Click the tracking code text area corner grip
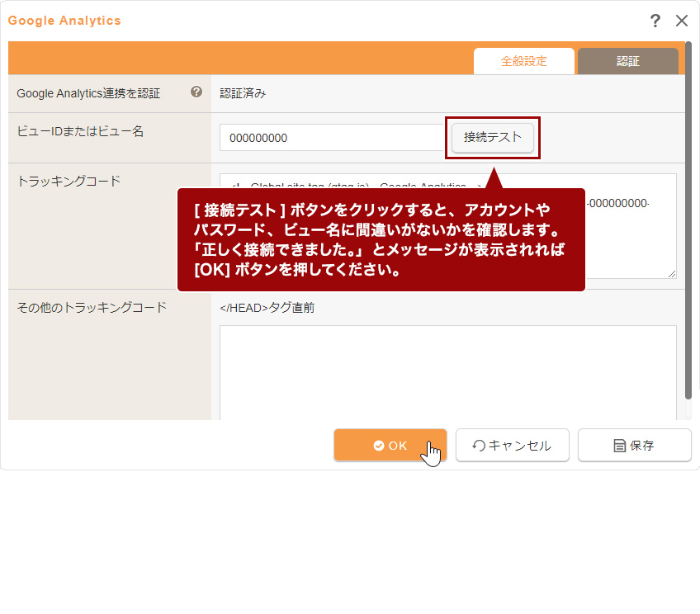This screenshot has width=700, height=614. coord(672,274)
